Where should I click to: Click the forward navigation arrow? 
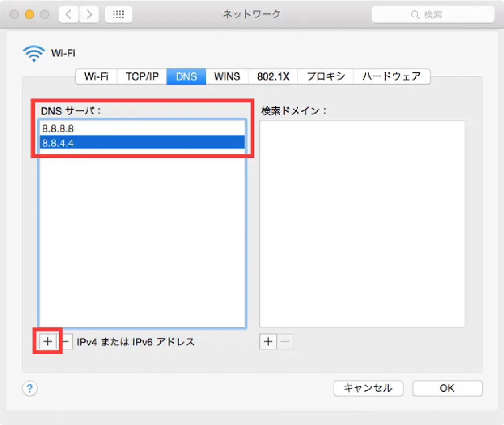pos(89,15)
